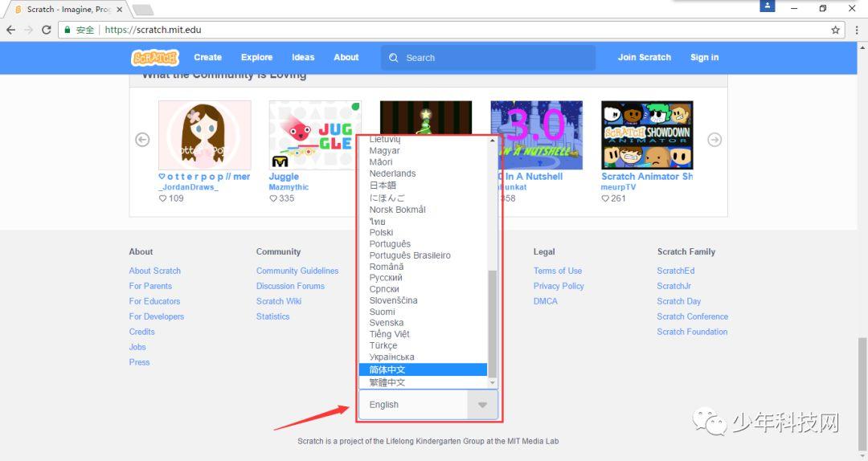Open the Juggle project thumbnail

315,135
